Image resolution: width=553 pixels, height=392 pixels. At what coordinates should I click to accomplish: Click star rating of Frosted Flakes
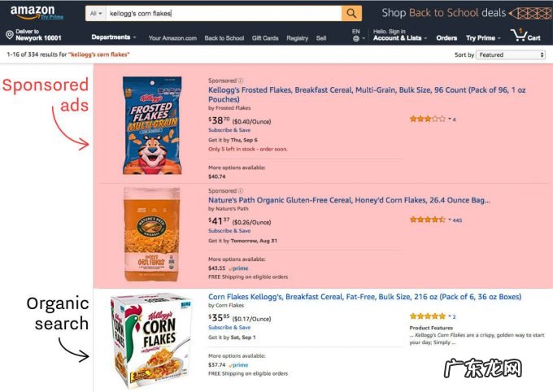coord(428,119)
